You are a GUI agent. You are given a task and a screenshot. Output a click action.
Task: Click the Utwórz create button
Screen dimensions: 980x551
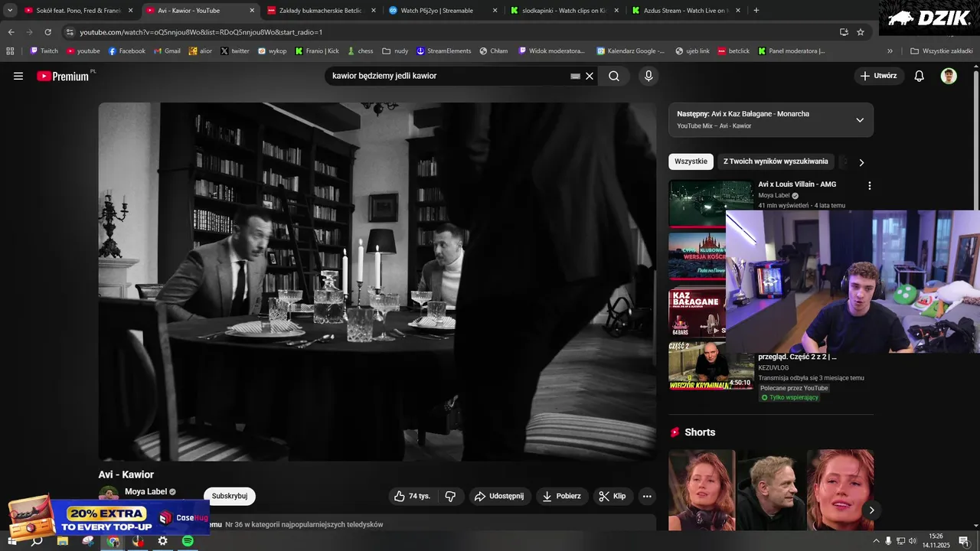tap(879, 76)
